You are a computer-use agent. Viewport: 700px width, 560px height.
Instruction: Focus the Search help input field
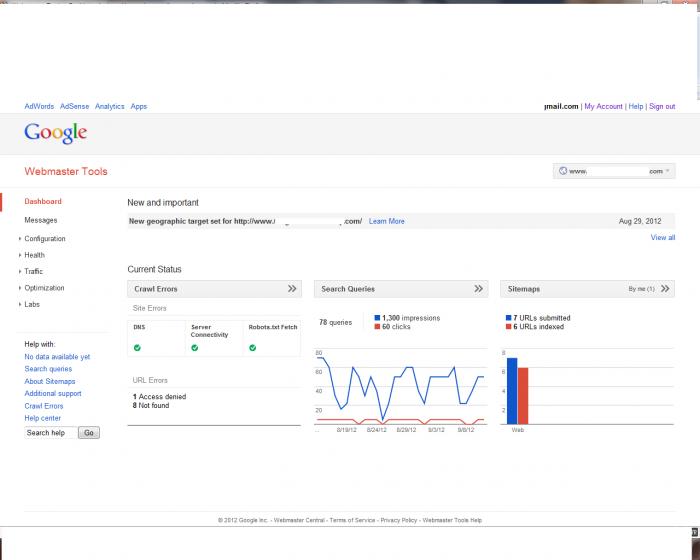[x=51, y=433]
